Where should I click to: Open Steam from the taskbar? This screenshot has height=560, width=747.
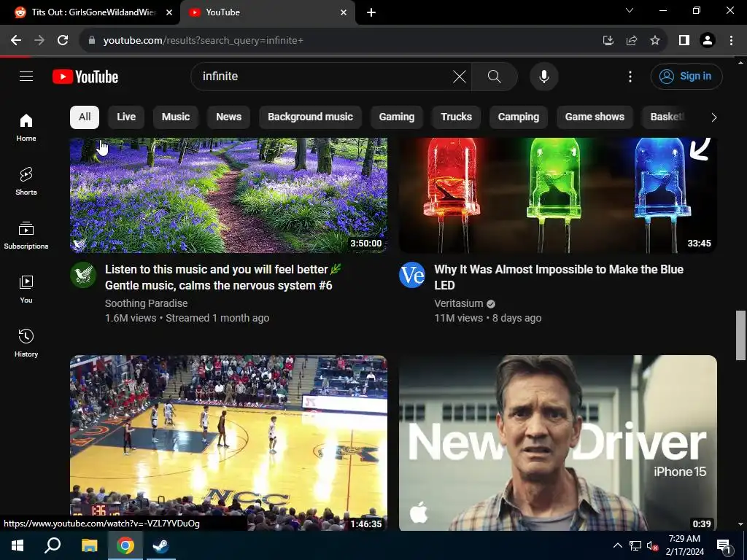coord(160,545)
